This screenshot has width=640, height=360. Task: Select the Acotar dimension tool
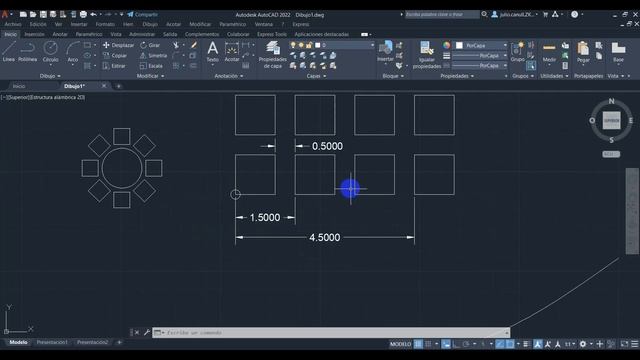point(232,51)
